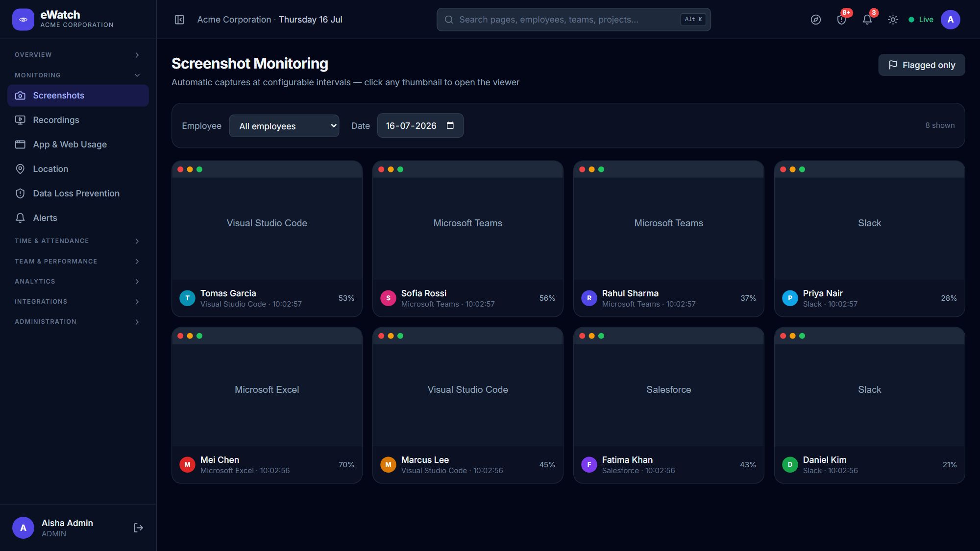The height and width of the screenshot is (551, 980).
Task: Collapse the Monitoring section
Action: point(78,75)
